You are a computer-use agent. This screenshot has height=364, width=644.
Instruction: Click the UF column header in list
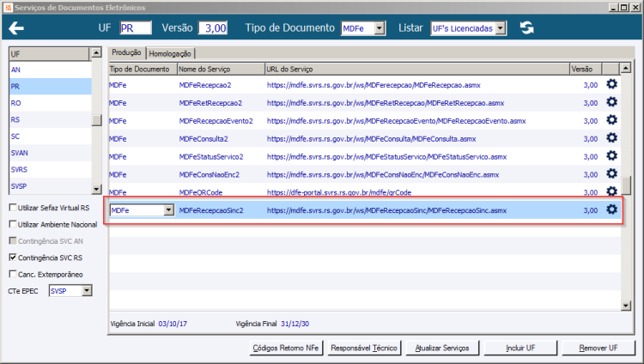tap(49, 54)
